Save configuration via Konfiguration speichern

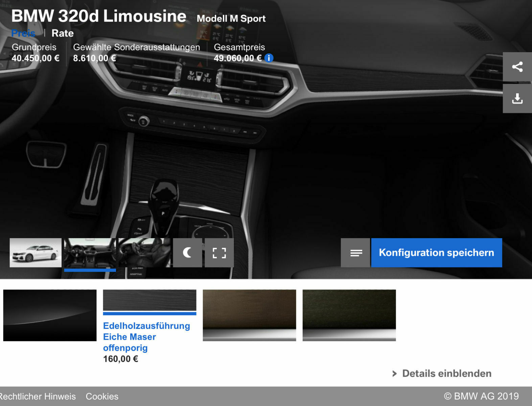pyautogui.click(x=436, y=253)
